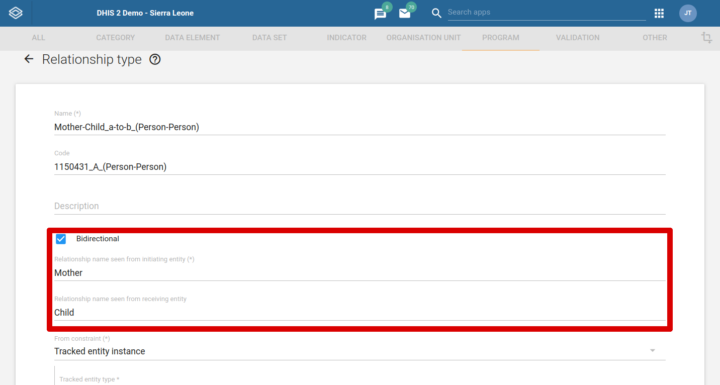Open the DATA ELEMENT tab

pyautogui.click(x=192, y=38)
